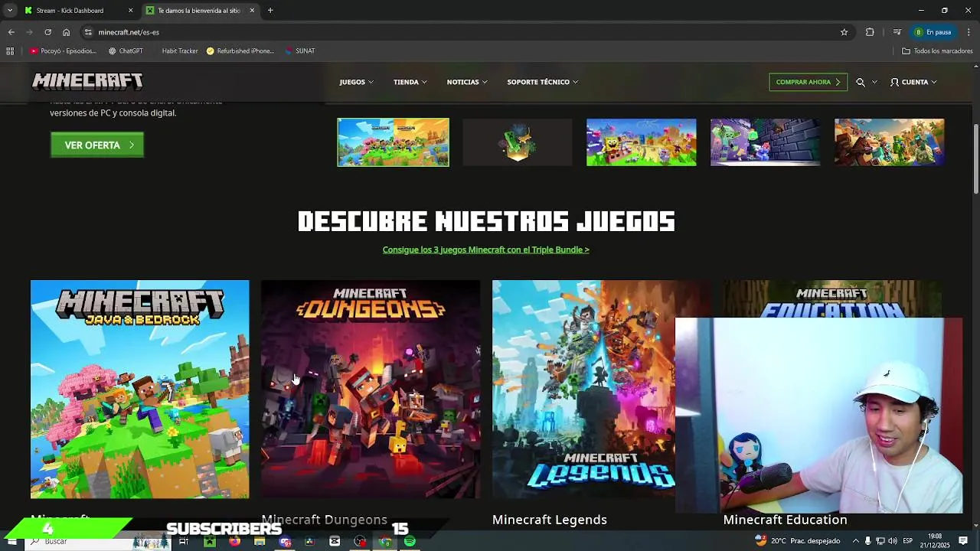Bookmark this page with the star icon
This screenshot has height=551, width=980.
844,32
